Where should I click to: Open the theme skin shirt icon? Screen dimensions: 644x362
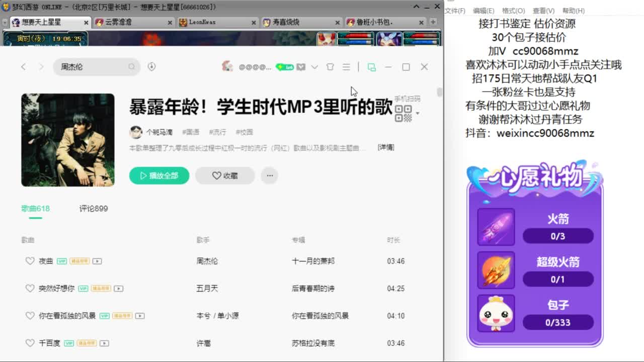(330, 66)
